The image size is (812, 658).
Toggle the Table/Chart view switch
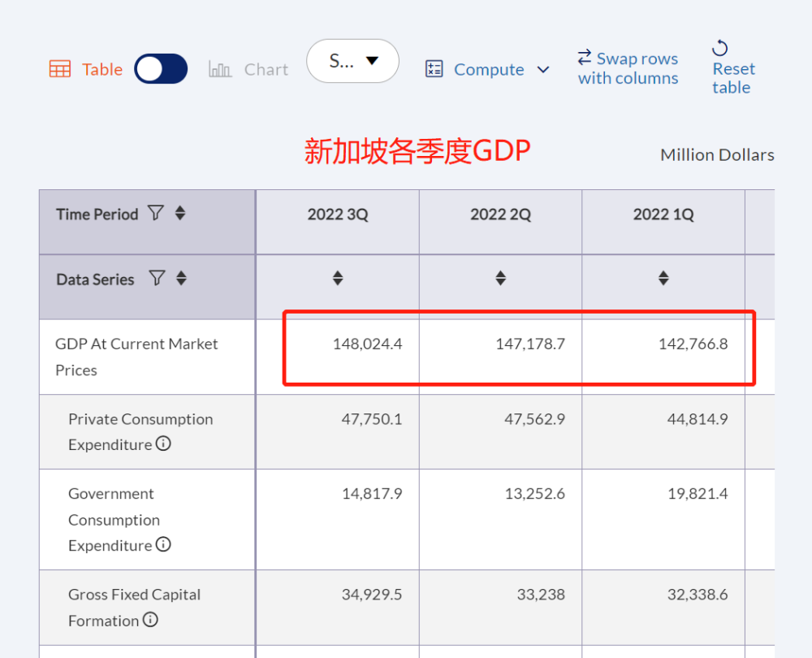tap(161, 69)
